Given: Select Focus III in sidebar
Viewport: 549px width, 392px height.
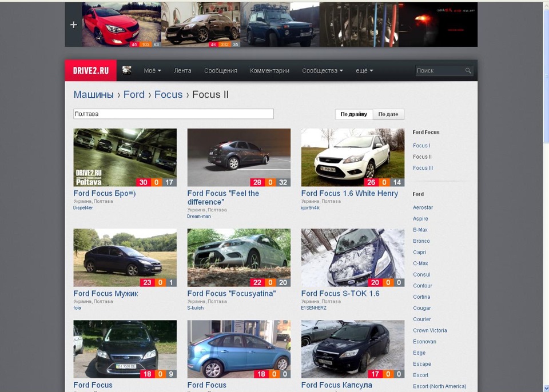Looking at the screenshot, I should tap(423, 168).
